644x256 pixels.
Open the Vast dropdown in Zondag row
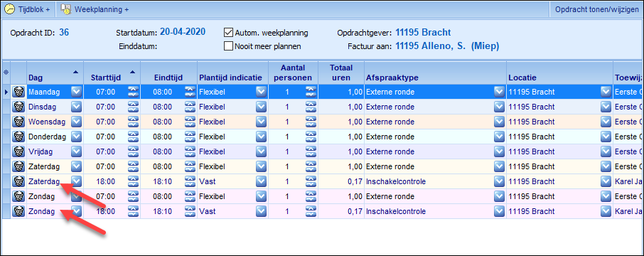(x=261, y=211)
